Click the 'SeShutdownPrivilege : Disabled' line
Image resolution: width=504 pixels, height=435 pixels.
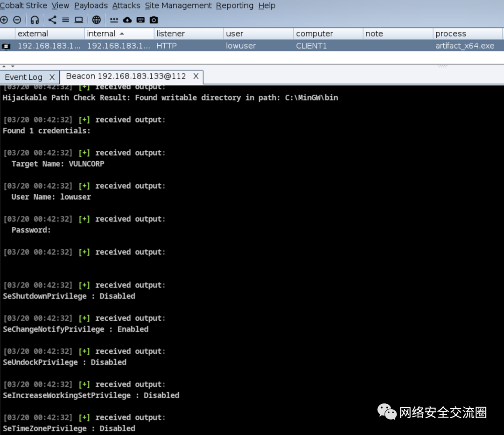69,296
